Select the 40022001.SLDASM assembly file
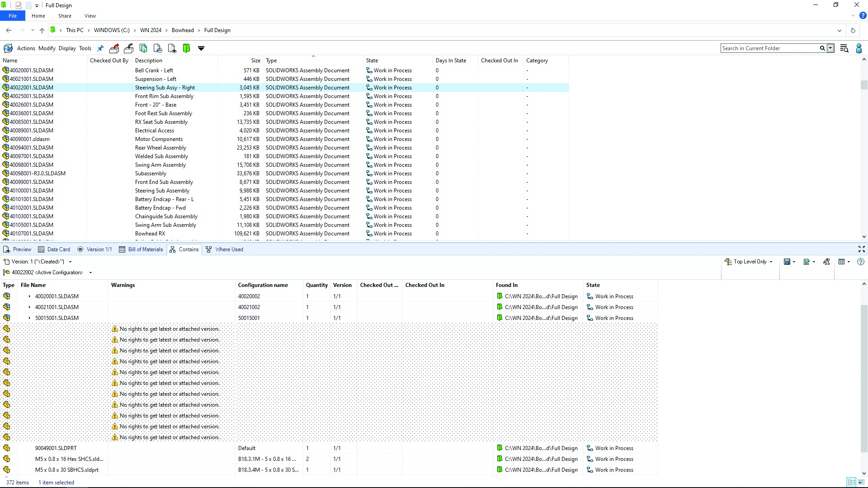Viewport: 868px width, 488px height. click(x=32, y=88)
